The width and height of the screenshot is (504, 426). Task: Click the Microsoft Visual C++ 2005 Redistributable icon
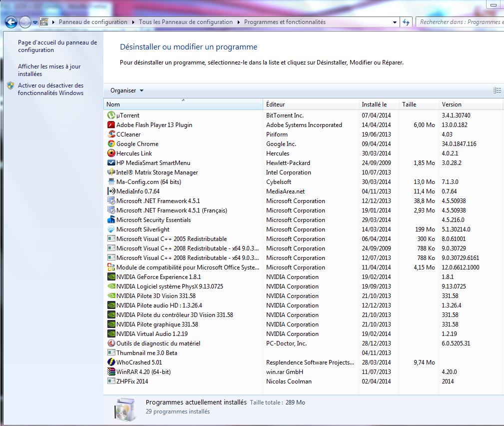[x=111, y=238]
